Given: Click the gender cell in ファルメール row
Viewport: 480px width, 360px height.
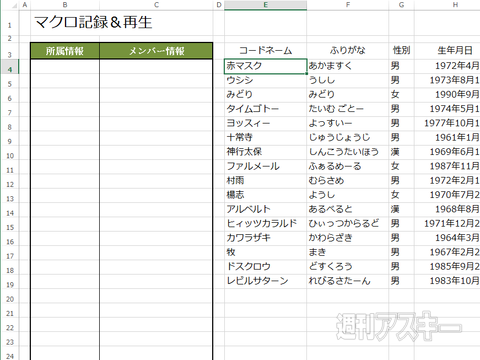Looking at the screenshot, I should 401,166.
